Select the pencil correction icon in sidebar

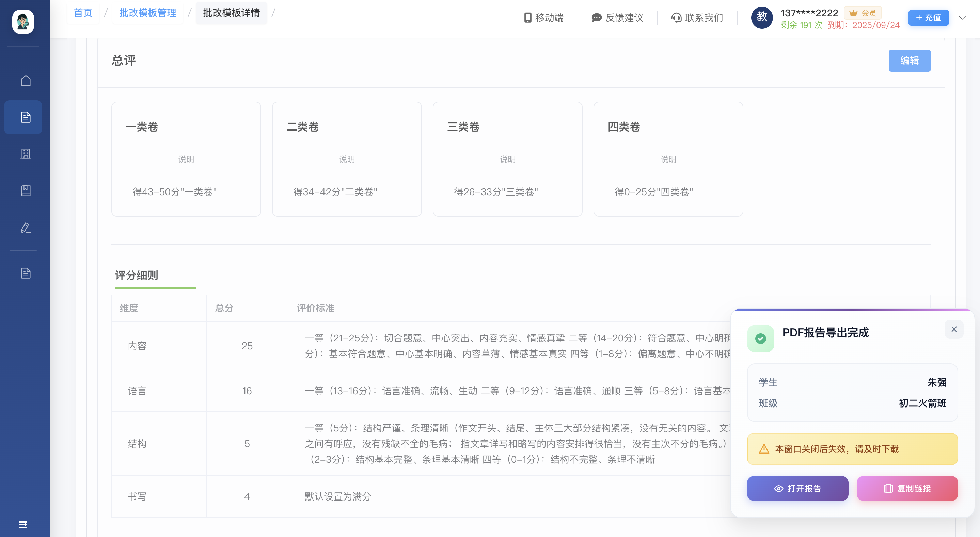point(26,228)
